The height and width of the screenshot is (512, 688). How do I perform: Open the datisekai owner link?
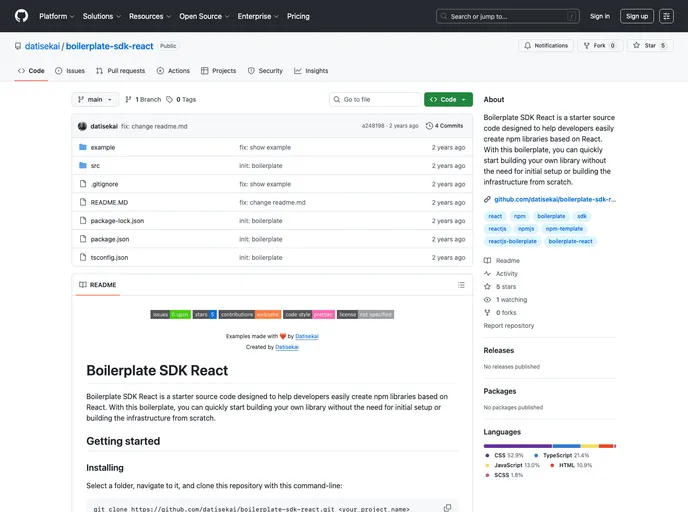point(43,46)
